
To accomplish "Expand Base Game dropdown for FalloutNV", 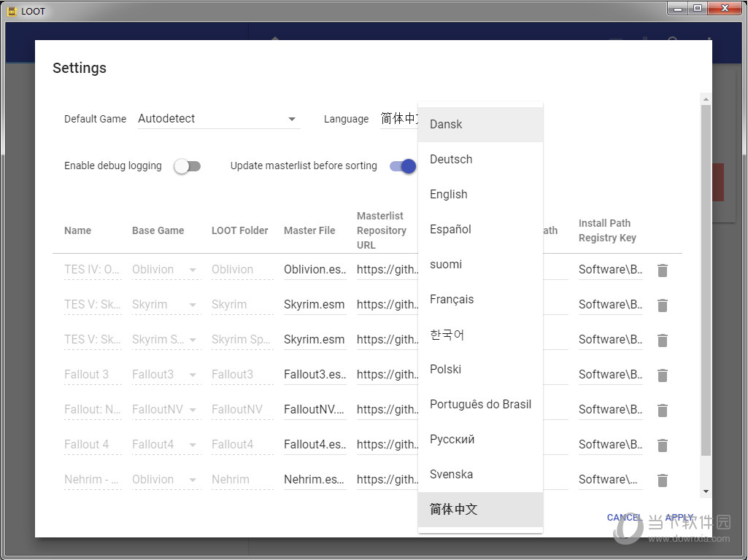I will tap(193, 409).
